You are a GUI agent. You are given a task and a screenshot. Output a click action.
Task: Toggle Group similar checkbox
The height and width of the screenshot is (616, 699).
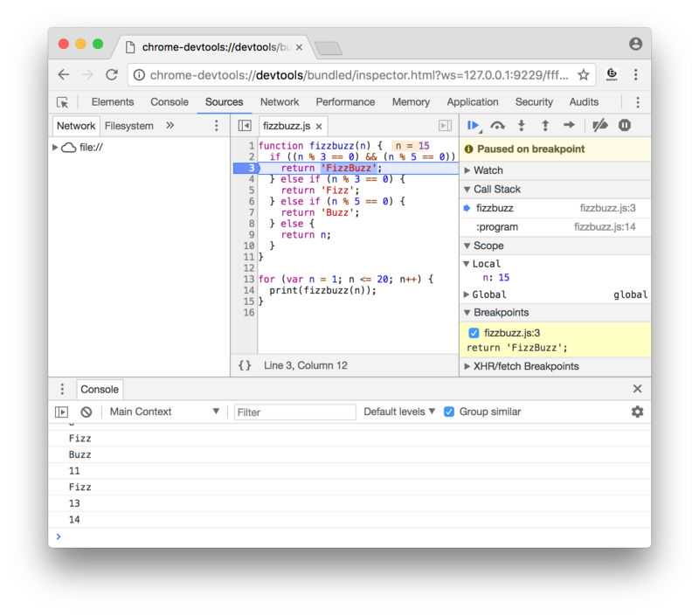pos(449,412)
